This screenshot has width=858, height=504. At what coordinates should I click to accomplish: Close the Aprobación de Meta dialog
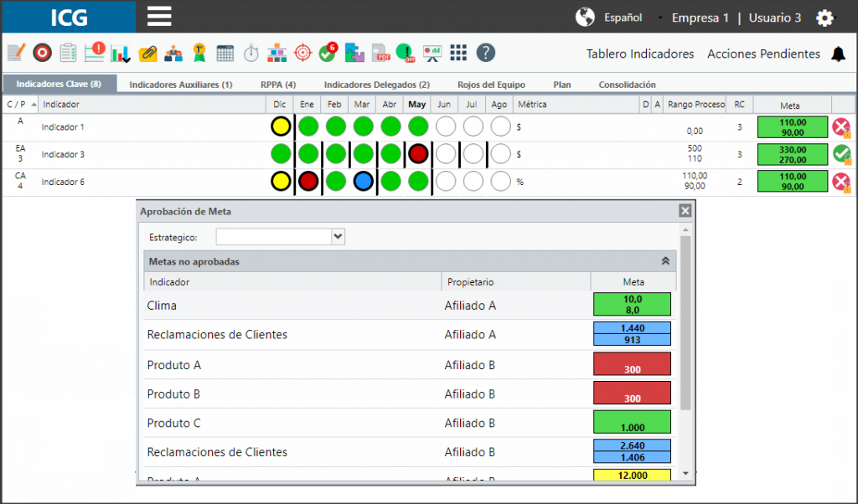pyautogui.click(x=685, y=211)
